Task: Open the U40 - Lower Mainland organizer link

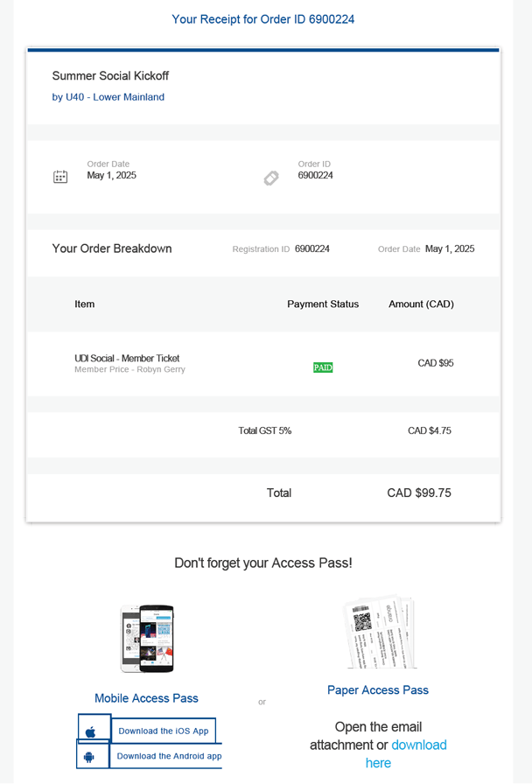Action: (x=108, y=97)
